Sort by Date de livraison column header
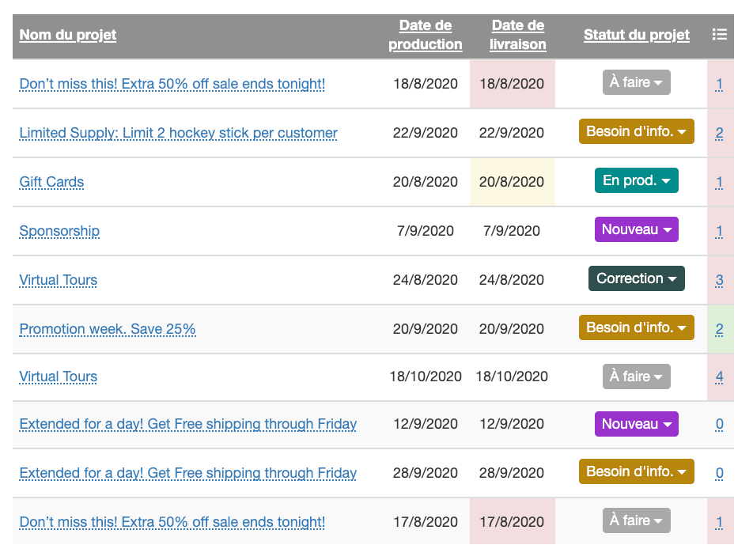Screen dimensions: 753x560 [518, 35]
